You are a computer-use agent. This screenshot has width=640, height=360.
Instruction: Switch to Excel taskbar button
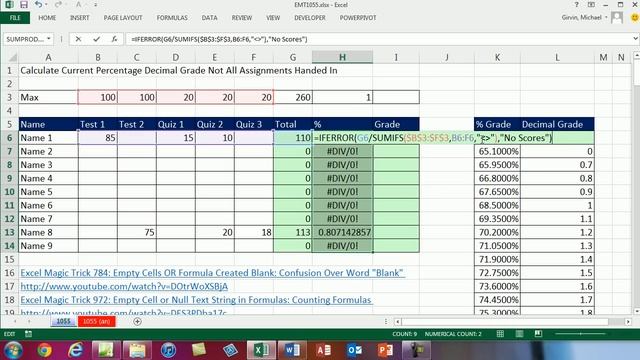[261, 350]
